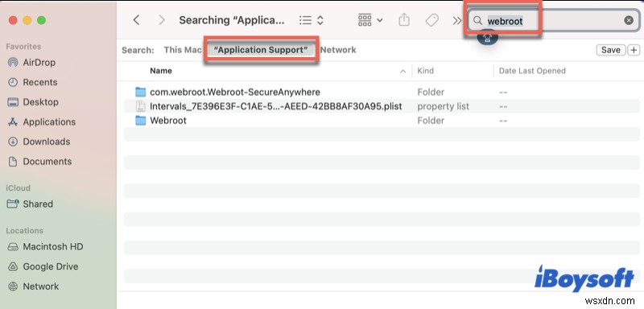
Task: Click the Tags toolbar icon
Action: [431, 20]
